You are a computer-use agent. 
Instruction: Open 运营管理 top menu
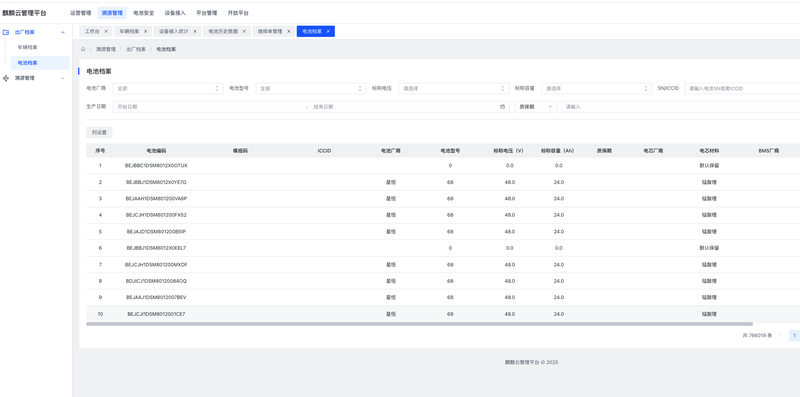point(81,13)
